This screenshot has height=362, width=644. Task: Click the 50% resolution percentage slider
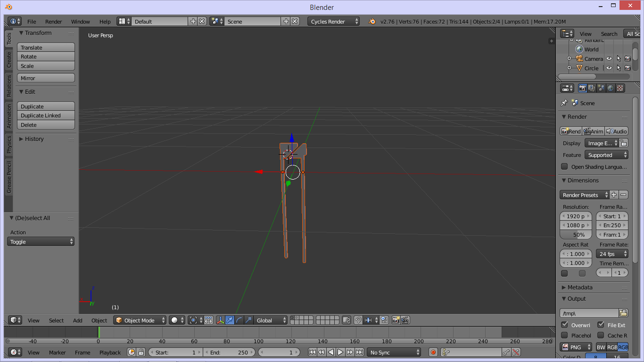point(576,235)
